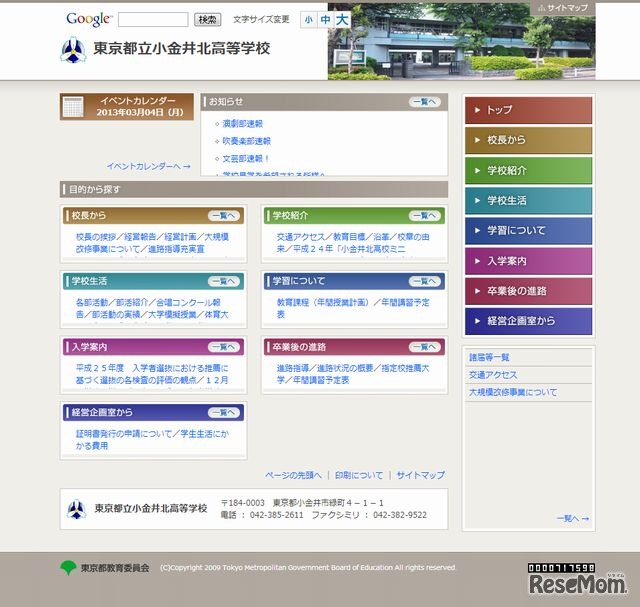Viewport: 640px width, 607px height.
Task: Follow the sidebar 一覧へ arrow link
Action: click(x=573, y=518)
